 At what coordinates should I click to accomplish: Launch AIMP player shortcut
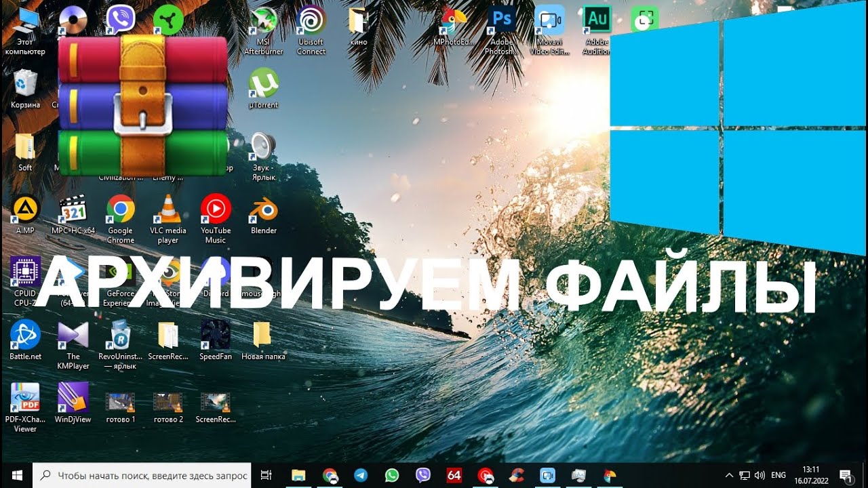[x=25, y=215]
